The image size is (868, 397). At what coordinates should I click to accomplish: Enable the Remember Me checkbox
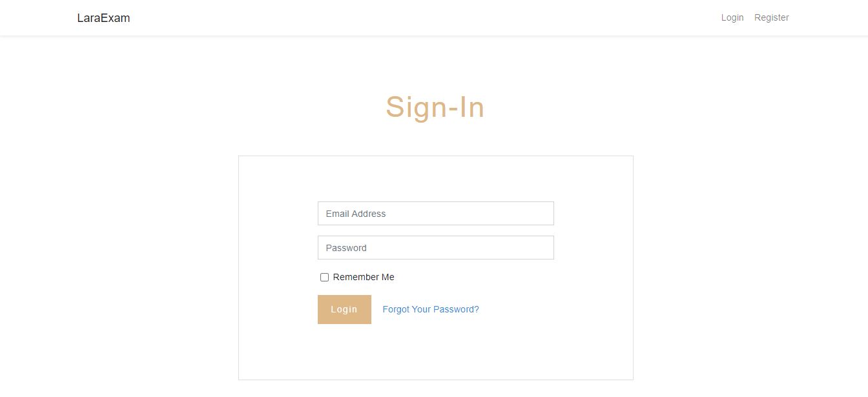pos(324,277)
